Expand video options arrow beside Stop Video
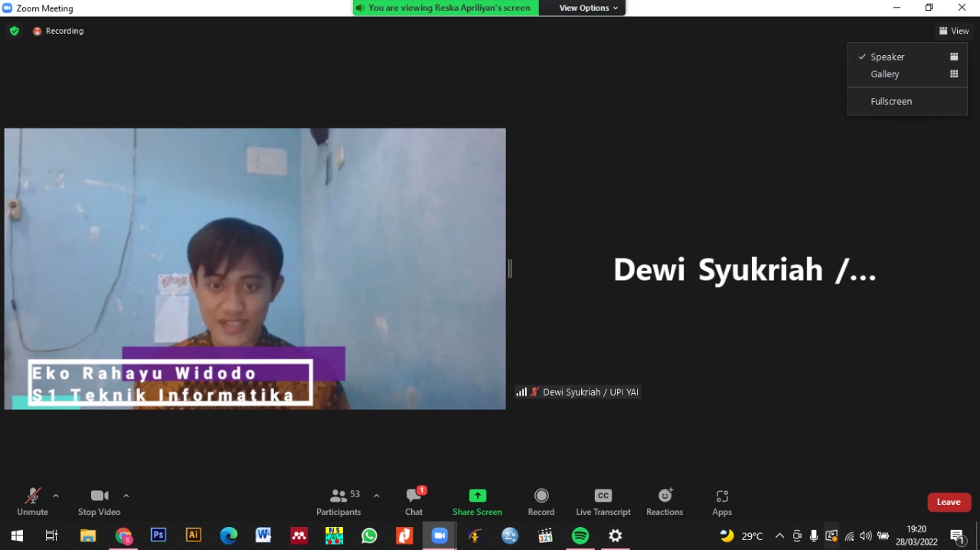This screenshot has width=980, height=550. coord(126,496)
